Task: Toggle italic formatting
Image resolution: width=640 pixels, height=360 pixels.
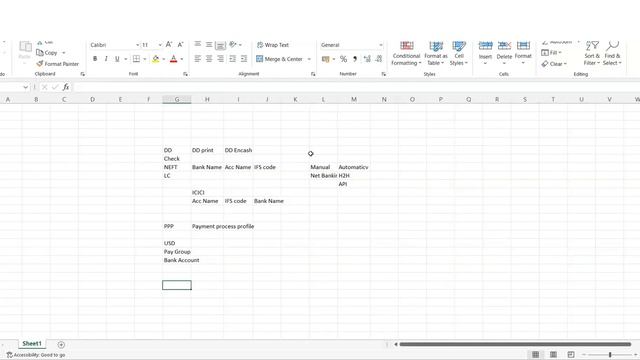Action: [x=106, y=59]
